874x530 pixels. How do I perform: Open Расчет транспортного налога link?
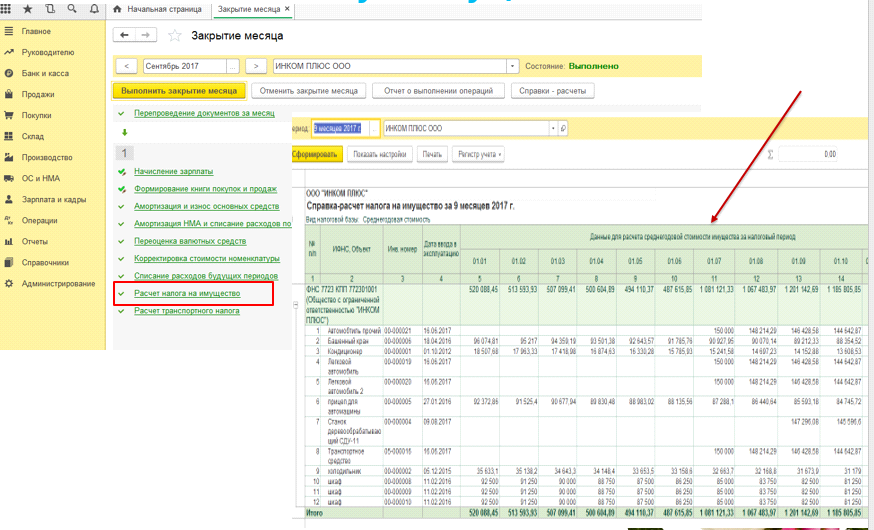tap(187, 310)
